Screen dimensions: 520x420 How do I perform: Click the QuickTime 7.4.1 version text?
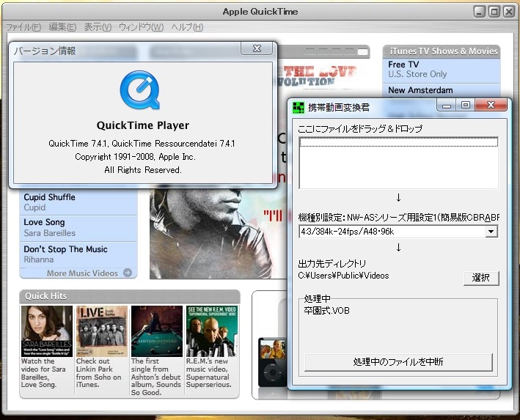142,144
